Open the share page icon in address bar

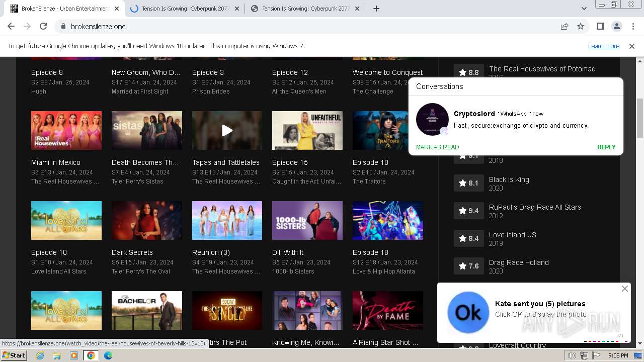pyautogui.click(x=565, y=27)
